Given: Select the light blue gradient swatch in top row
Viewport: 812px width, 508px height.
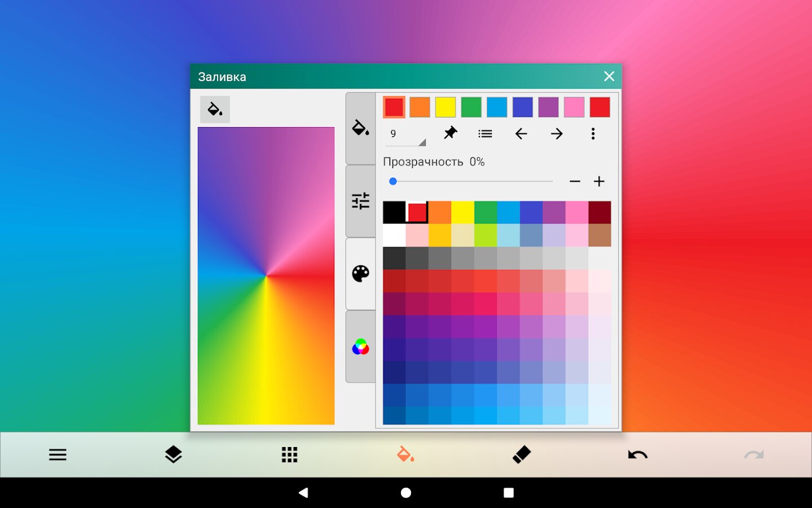Looking at the screenshot, I should tap(497, 107).
